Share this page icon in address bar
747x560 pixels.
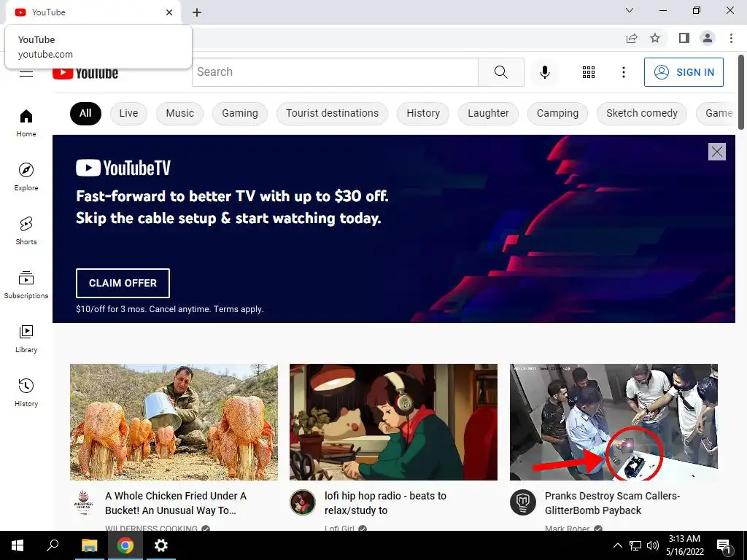tap(632, 38)
